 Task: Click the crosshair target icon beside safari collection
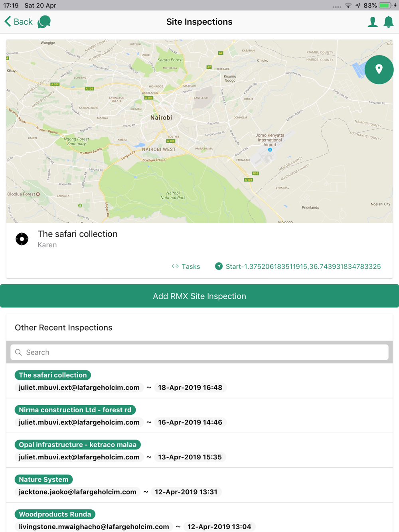click(22, 239)
